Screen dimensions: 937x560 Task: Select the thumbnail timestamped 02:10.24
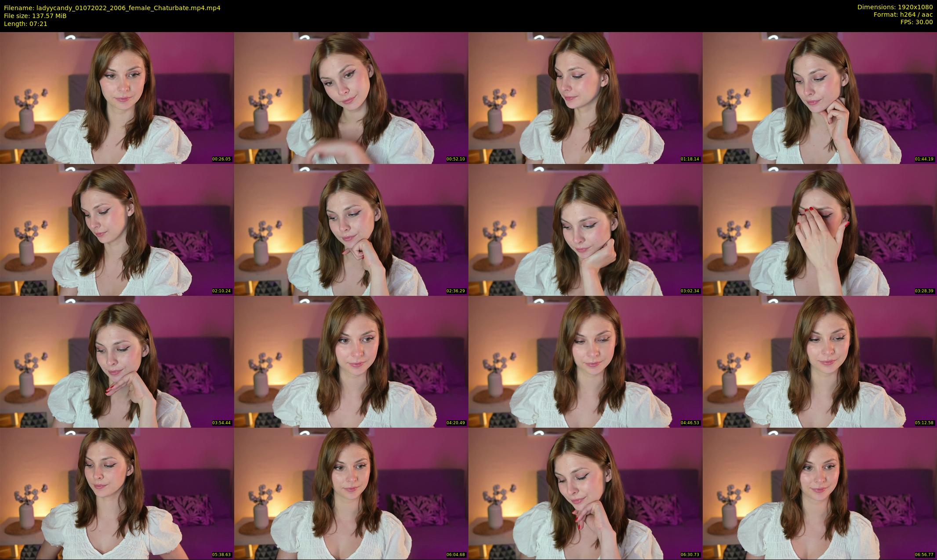tap(117, 229)
